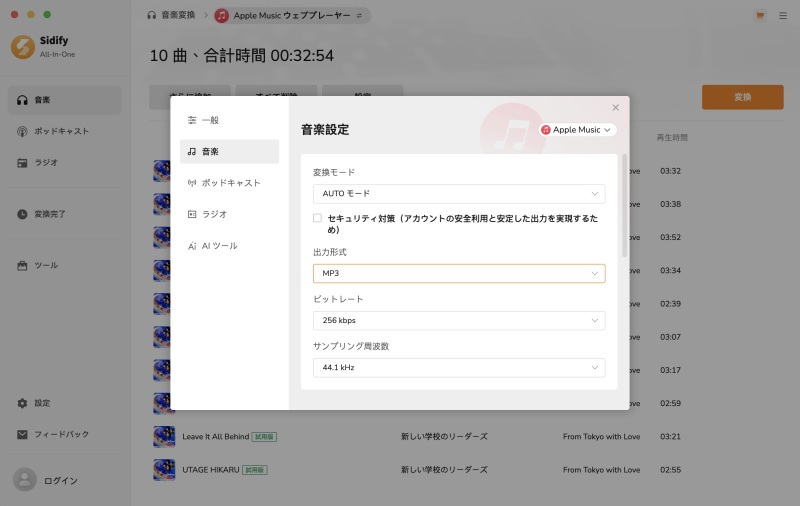
Task: Switch source via Apple Music ウェブプレーヤー pill
Action: [292, 16]
